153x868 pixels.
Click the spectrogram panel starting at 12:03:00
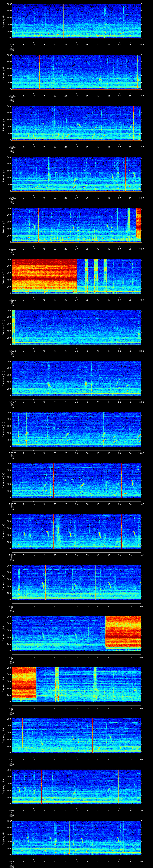[x=77, y=123]
